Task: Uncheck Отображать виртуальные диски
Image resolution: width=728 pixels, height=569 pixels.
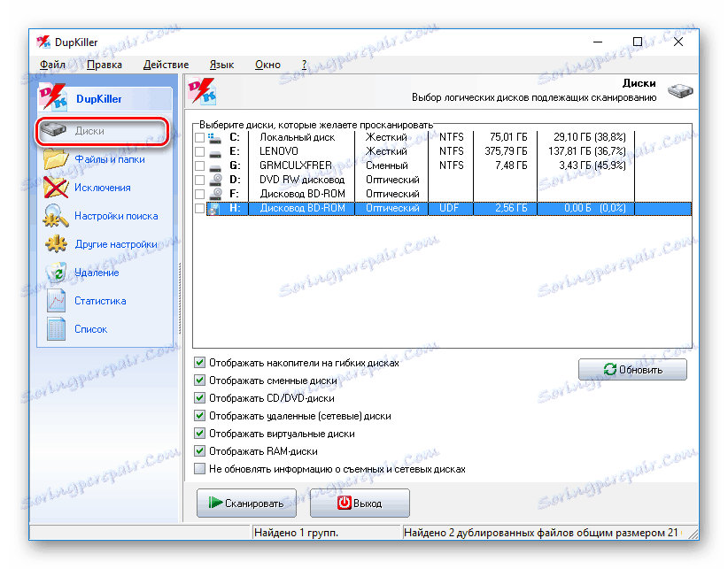Action: coord(199,433)
